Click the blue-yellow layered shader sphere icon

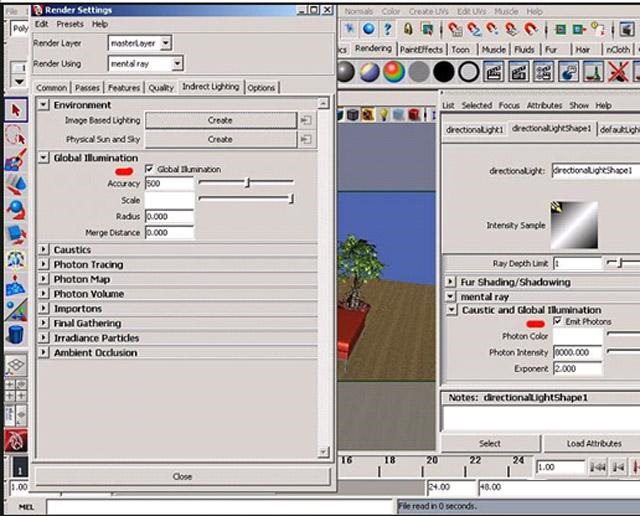(x=369, y=72)
